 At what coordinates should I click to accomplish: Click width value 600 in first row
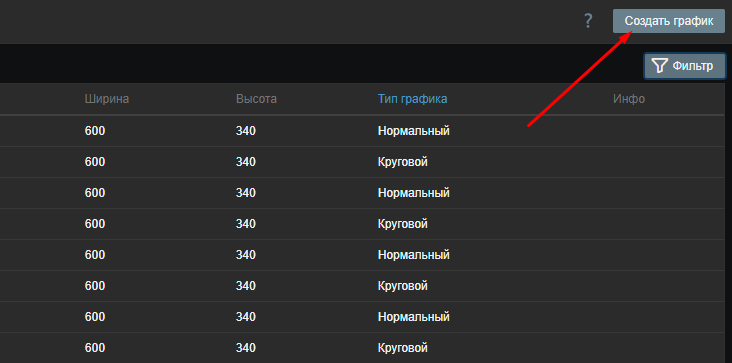(95, 131)
